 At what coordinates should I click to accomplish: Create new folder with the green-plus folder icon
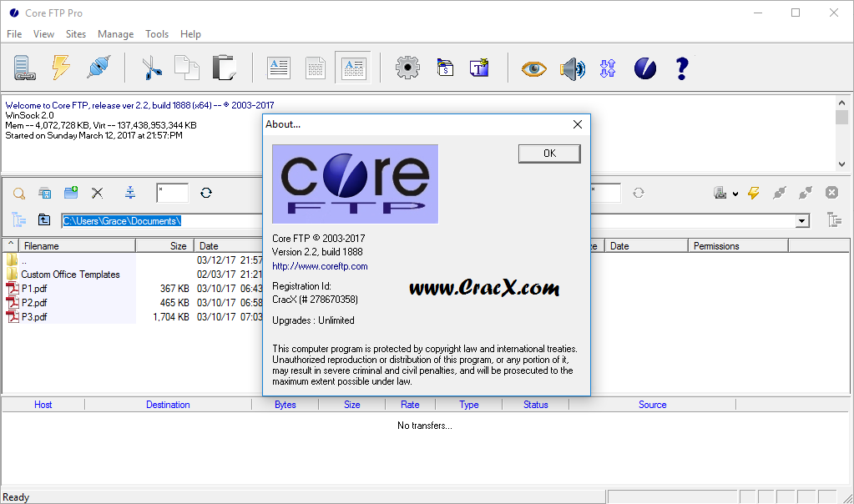click(x=71, y=192)
